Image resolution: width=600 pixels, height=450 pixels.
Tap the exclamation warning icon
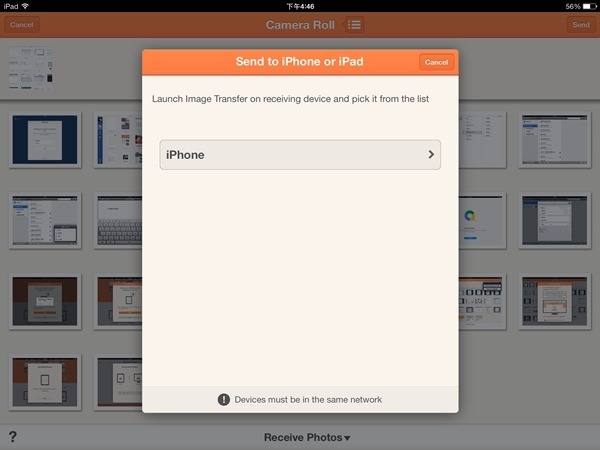click(x=224, y=399)
